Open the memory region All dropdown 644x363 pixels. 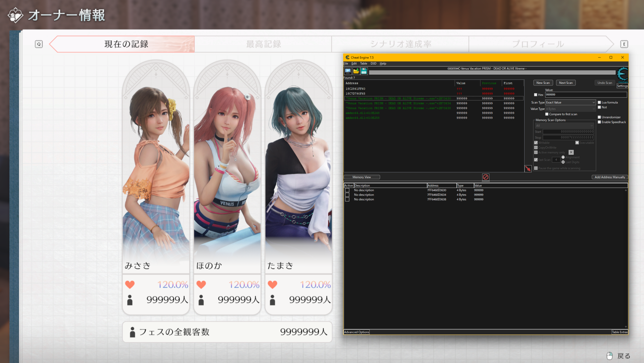[565, 126]
